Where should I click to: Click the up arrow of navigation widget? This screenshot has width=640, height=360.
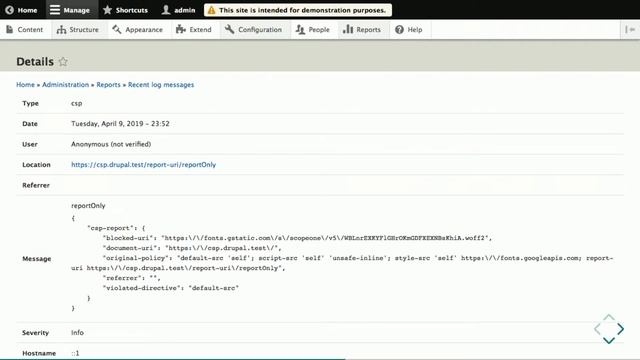(609, 317)
